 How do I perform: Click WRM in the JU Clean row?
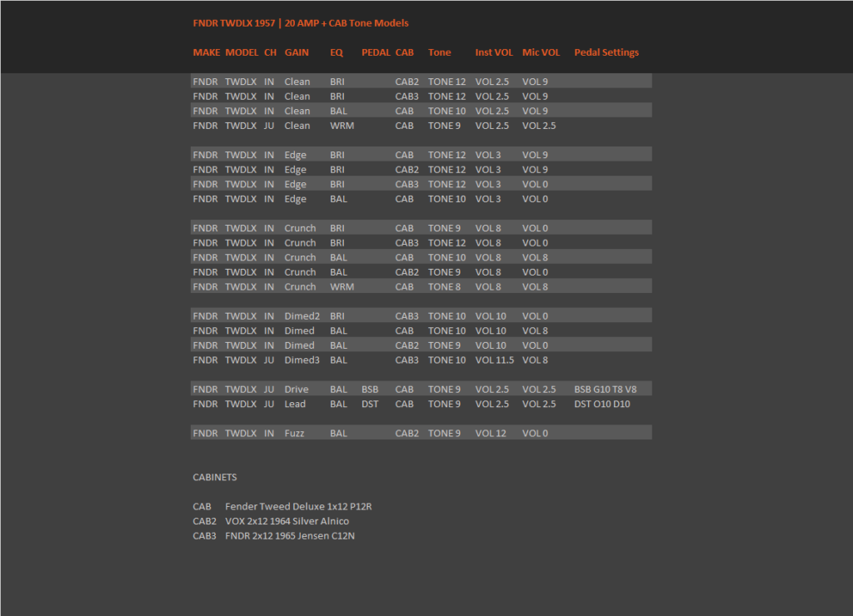click(342, 126)
